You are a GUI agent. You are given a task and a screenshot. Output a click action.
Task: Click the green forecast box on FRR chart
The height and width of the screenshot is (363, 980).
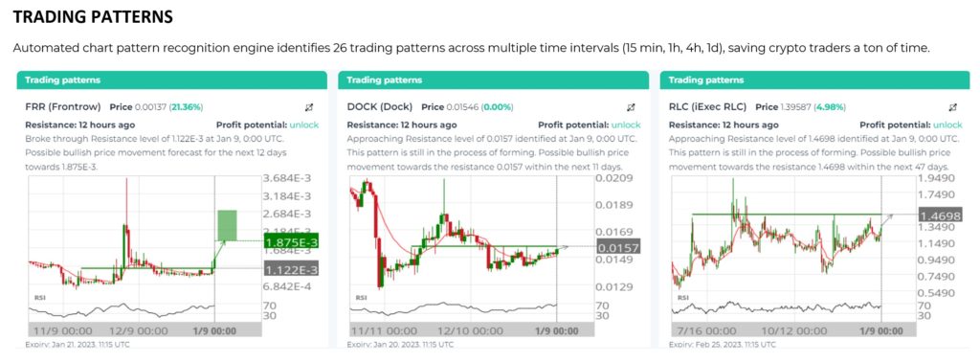point(227,226)
